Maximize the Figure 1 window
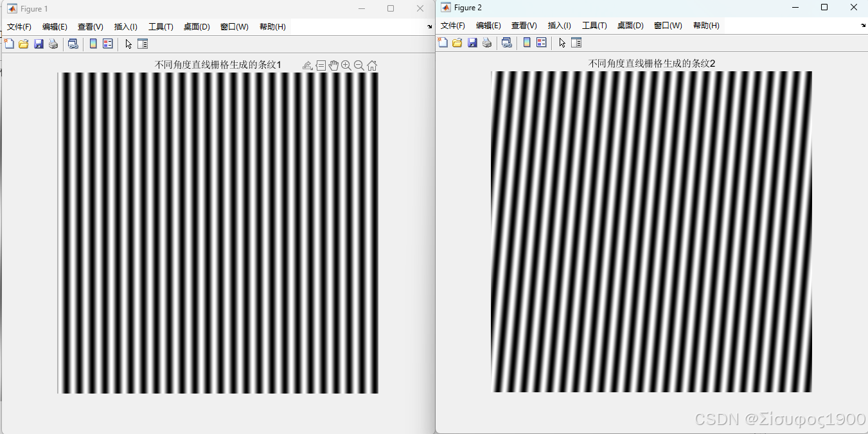 [391, 8]
